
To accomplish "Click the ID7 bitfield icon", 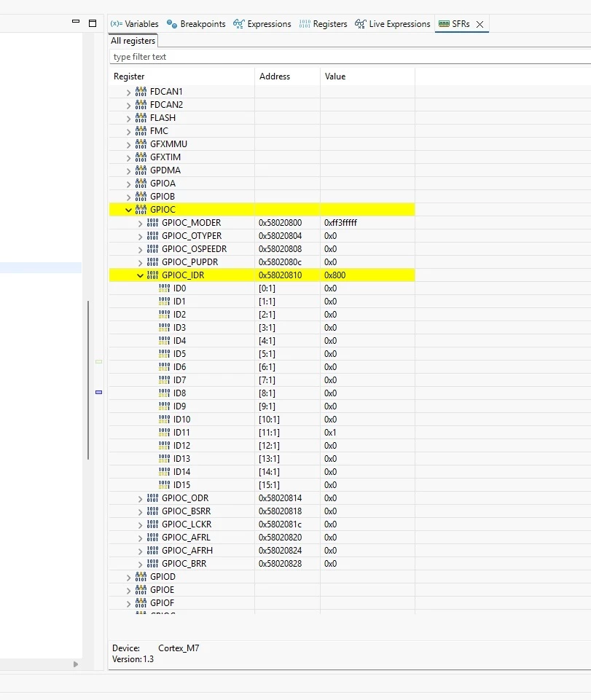I will (x=165, y=380).
